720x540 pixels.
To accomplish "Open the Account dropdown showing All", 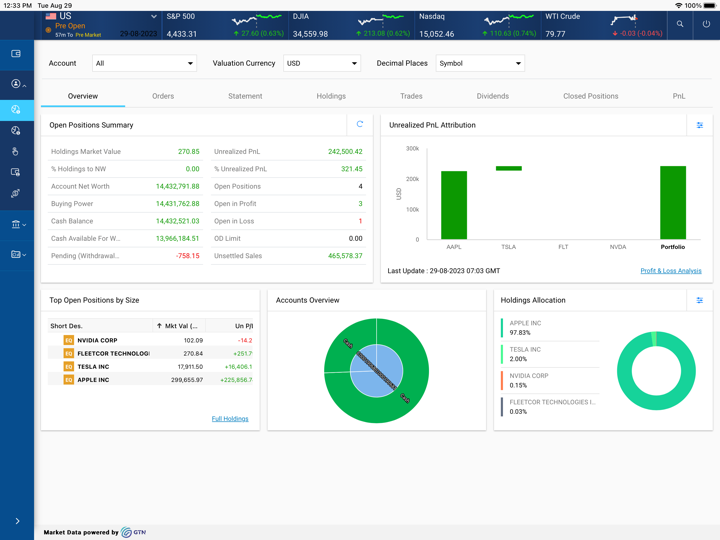I will [144, 63].
